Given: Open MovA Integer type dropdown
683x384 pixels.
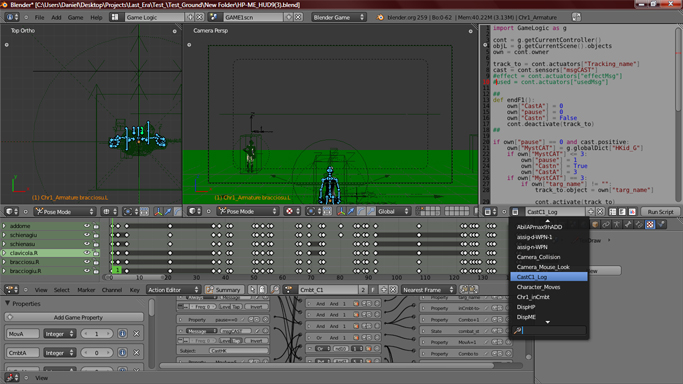Looking at the screenshot, I should (59, 334).
